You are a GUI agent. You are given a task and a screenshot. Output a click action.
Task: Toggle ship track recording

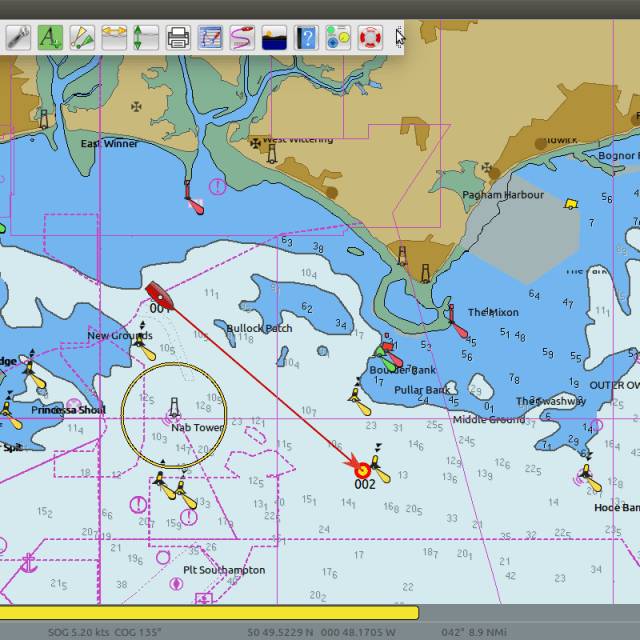pyautogui.click(x=242, y=38)
